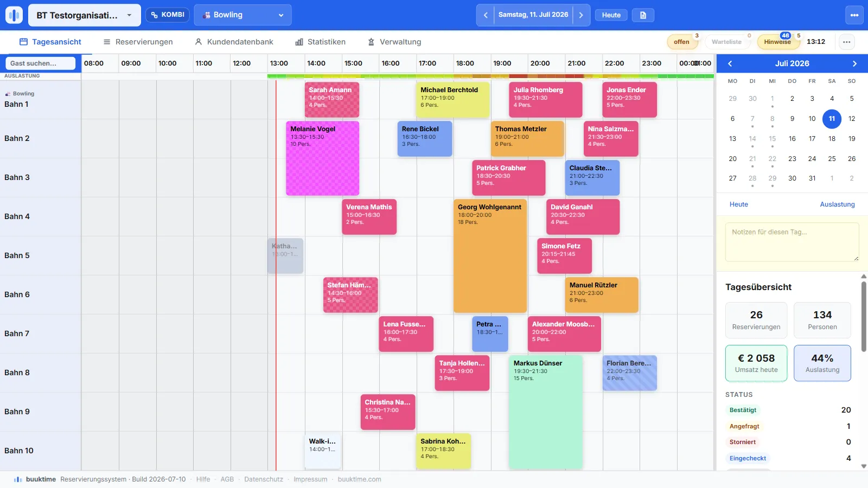The height and width of the screenshot is (488, 868).
Task: Open the buuktime.com footer link
Action: (359, 479)
